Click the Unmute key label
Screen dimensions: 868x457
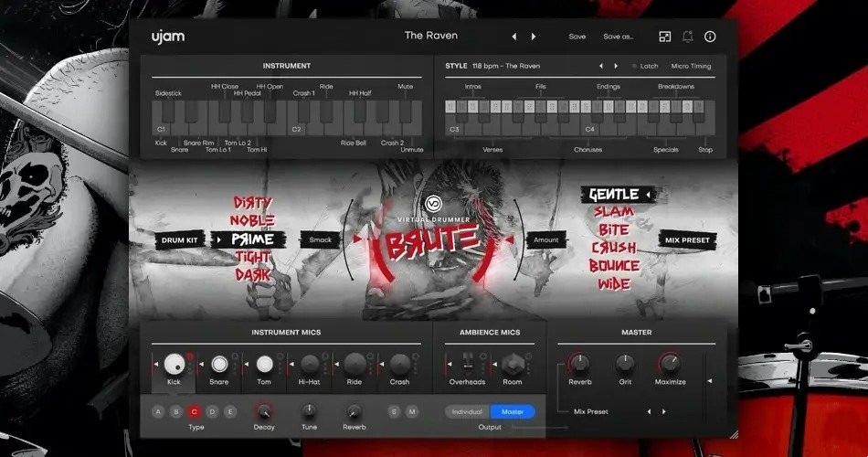[412, 150]
